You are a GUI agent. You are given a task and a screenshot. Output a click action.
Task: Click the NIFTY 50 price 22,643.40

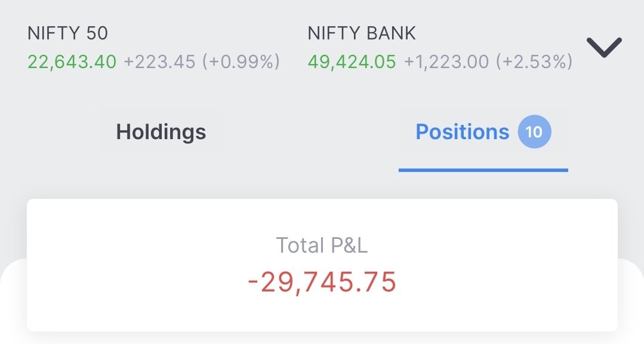72,62
